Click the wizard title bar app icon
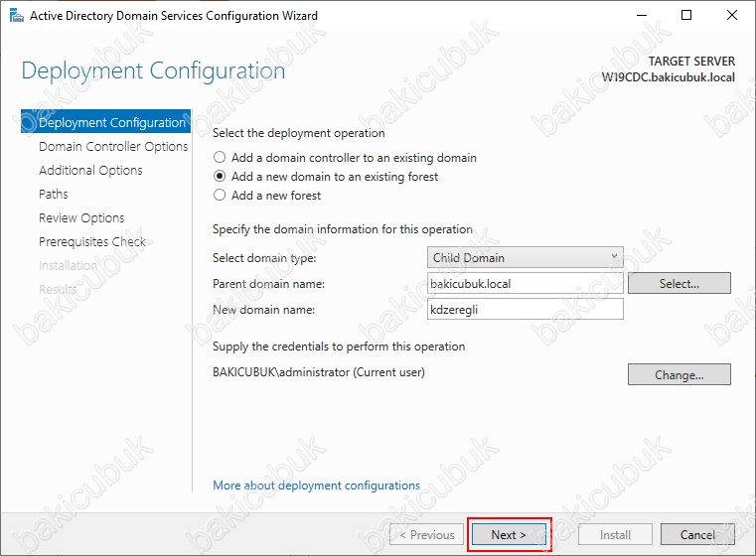 [17, 16]
